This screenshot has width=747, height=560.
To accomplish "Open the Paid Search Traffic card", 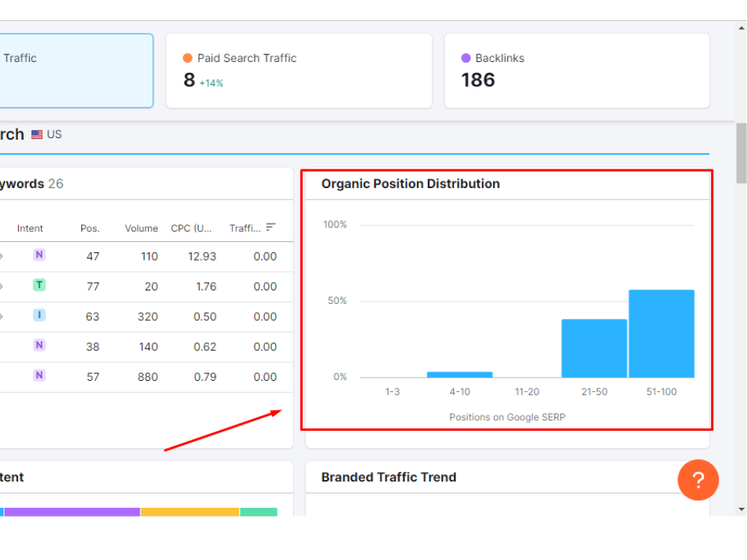I will click(299, 70).
